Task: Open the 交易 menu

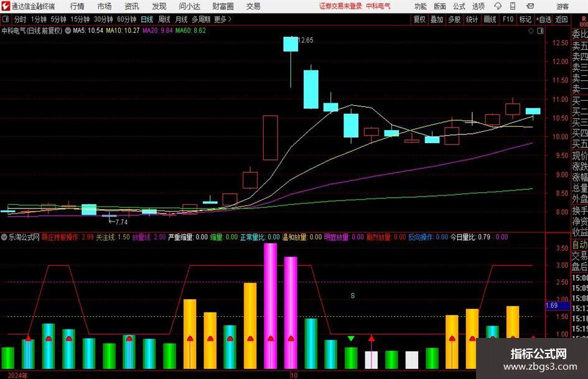Action: pos(253,6)
